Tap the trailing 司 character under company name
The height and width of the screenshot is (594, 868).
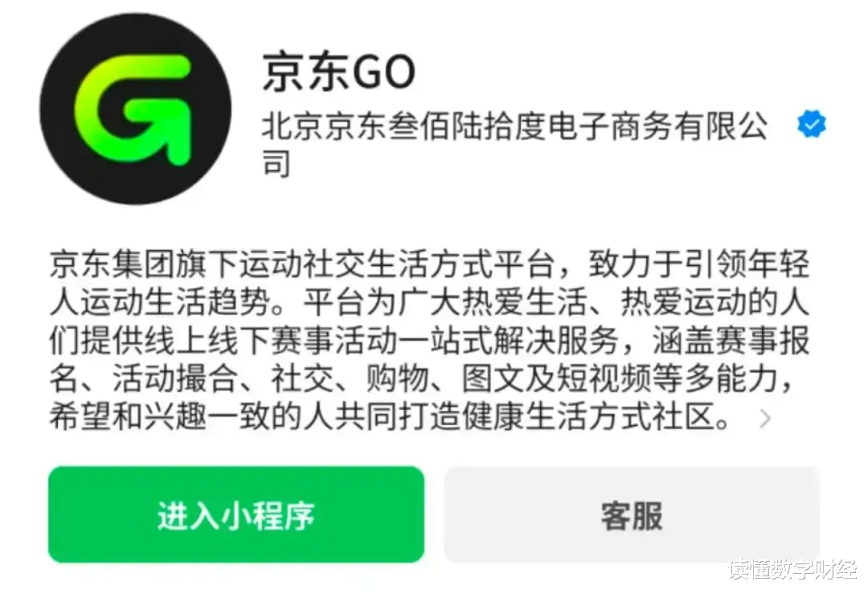(276, 163)
